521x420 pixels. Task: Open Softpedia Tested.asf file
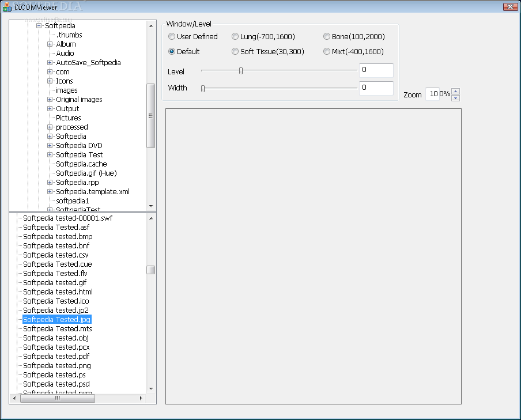(56, 227)
